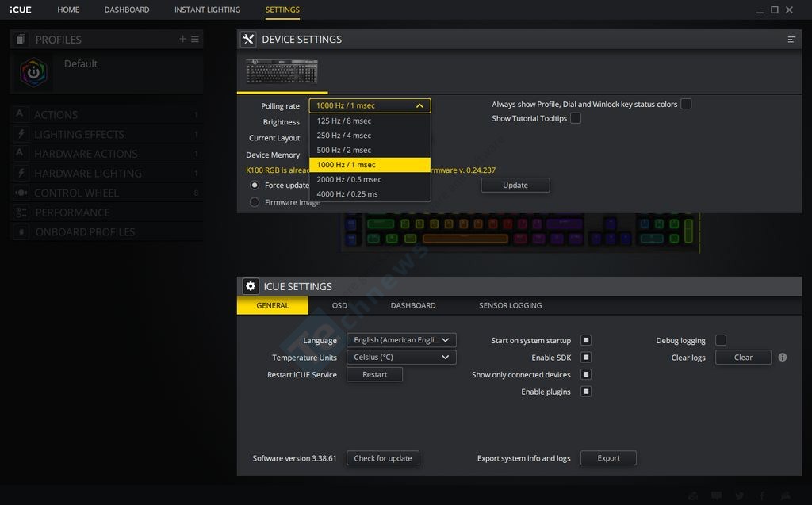Click the Hardware Actions row icon

point(20,153)
